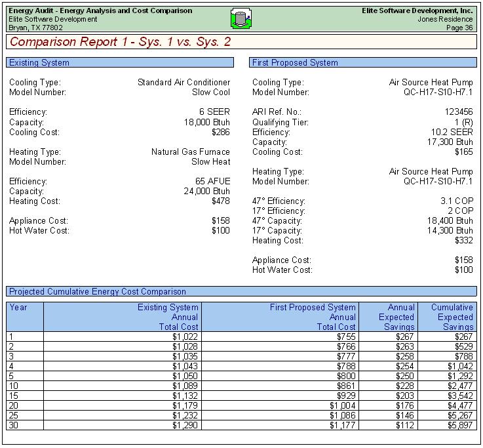
Task: Select the Natural Gas Furnace heating type
Action: coord(191,152)
